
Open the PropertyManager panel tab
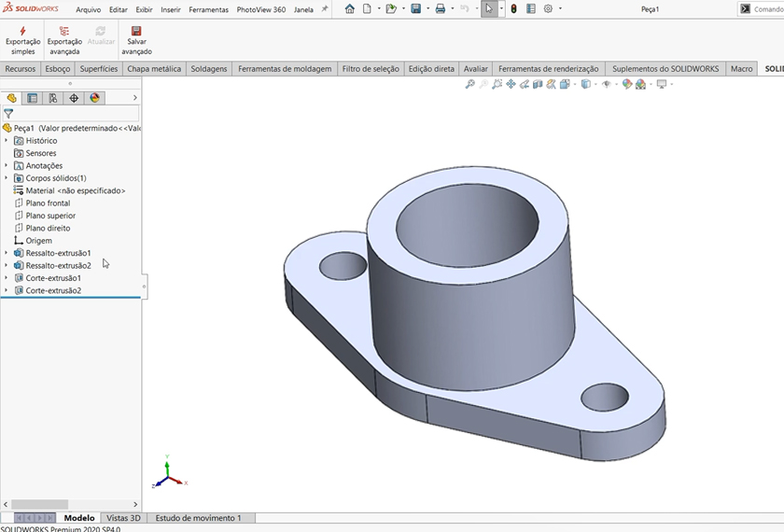point(33,98)
